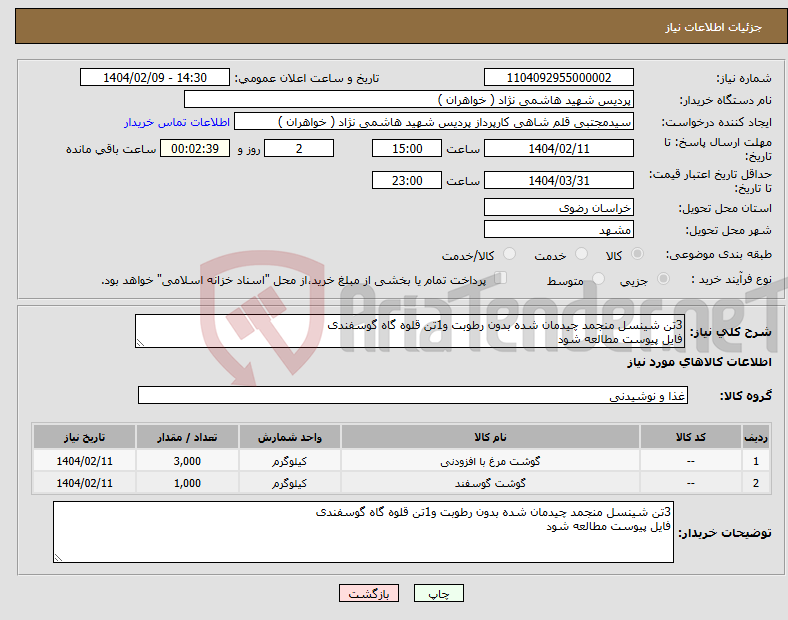This screenshot has height=620, width=788.
Task: Click the delivery city field مشهد
Action: 558,229
